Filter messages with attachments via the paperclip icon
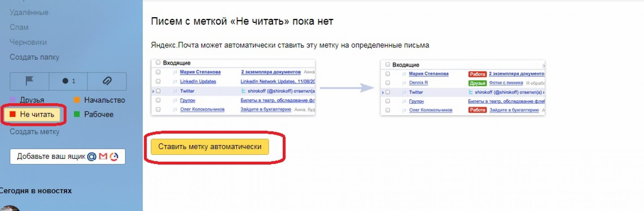The image size is (644, 211). click(x=107, y=81)
